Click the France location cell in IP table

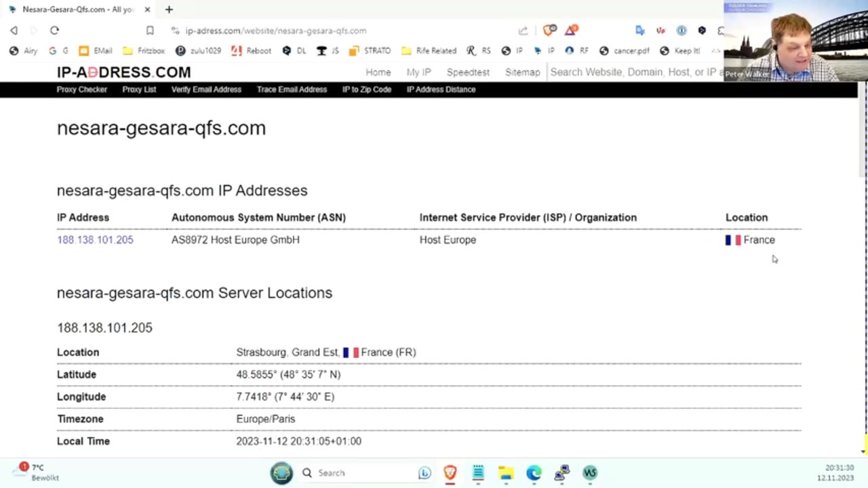point(750,240)
